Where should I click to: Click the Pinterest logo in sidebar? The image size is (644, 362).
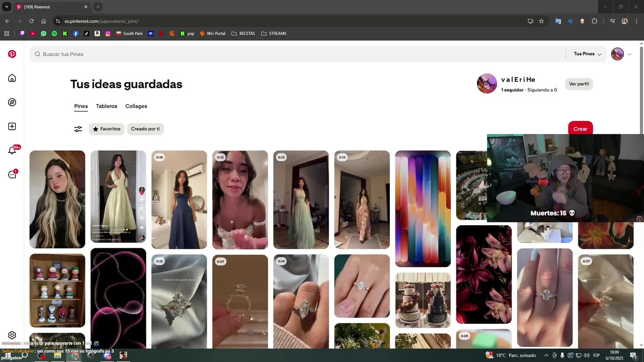pos(12,54)
